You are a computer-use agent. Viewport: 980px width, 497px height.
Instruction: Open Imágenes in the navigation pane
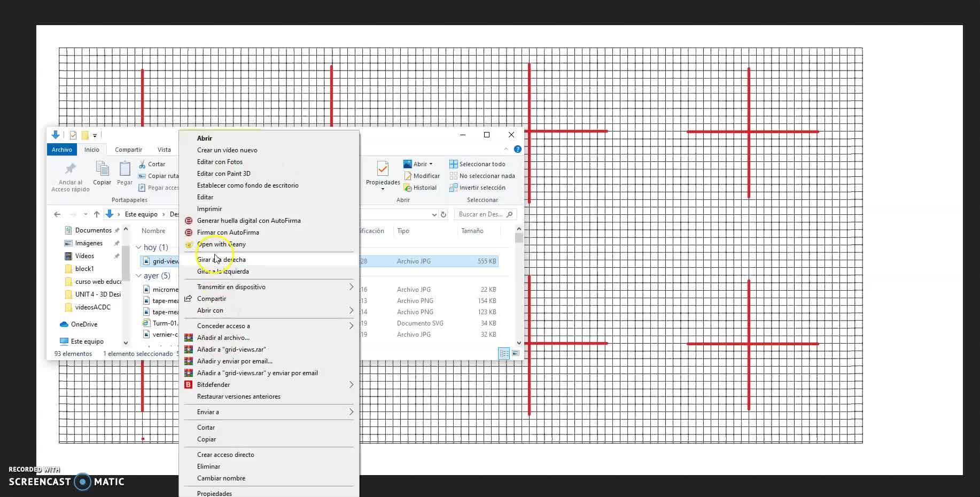[89, 243]
